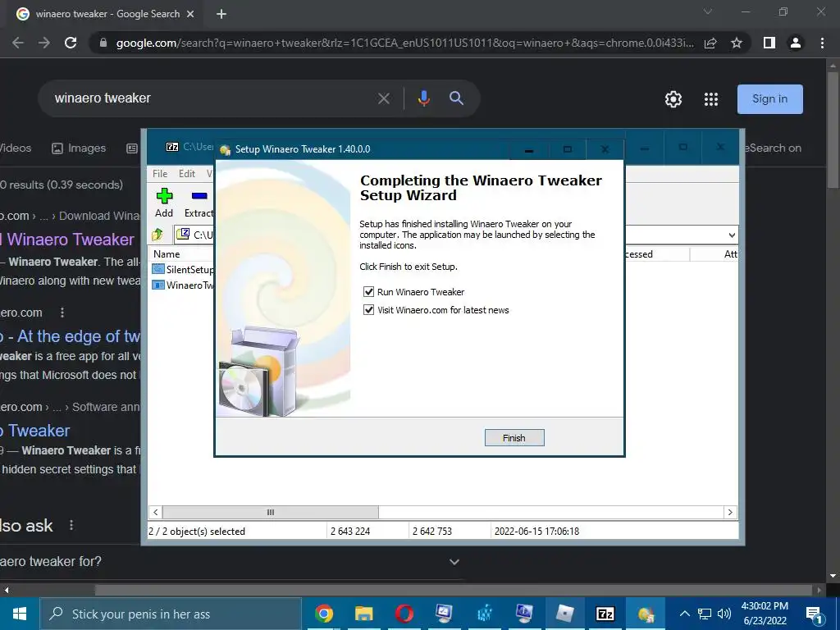Click the Winaero setup taskbar icon
This screenshot has height=630, width=840.
[645, 614]
